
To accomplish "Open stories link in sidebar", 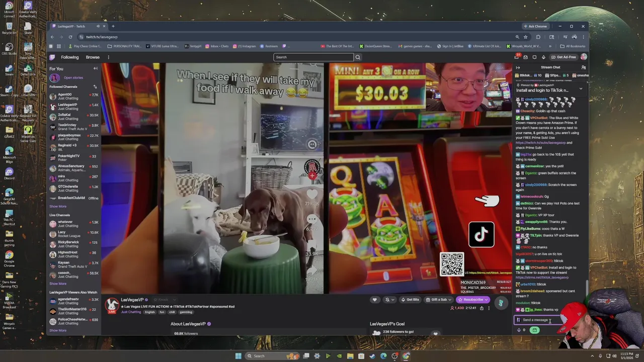I will point(73,77).
